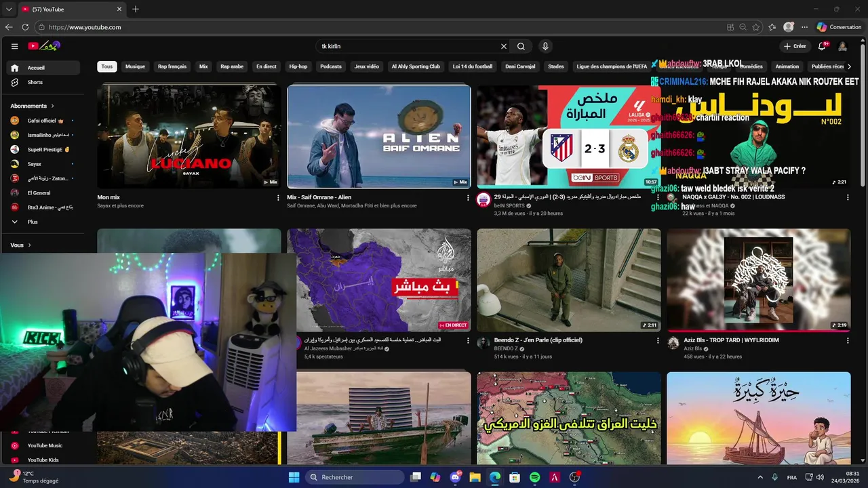
Task: Open the YouTube guide hamburger menu
Action: point(14,46)
